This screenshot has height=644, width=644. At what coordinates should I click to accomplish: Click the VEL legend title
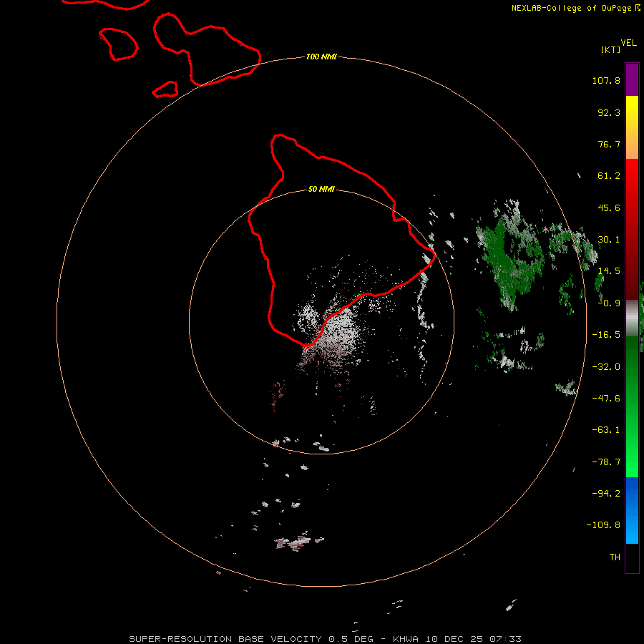point(629,43)
